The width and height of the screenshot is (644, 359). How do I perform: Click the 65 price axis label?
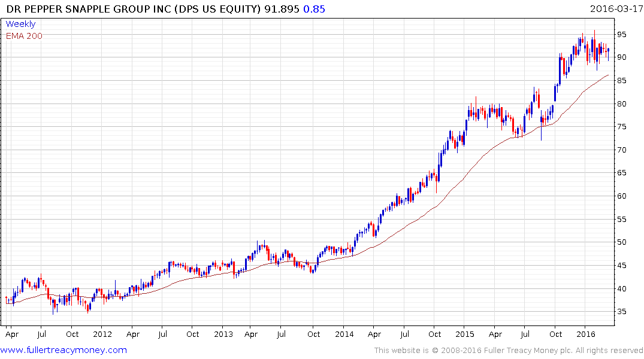click(x=621, y=173)
